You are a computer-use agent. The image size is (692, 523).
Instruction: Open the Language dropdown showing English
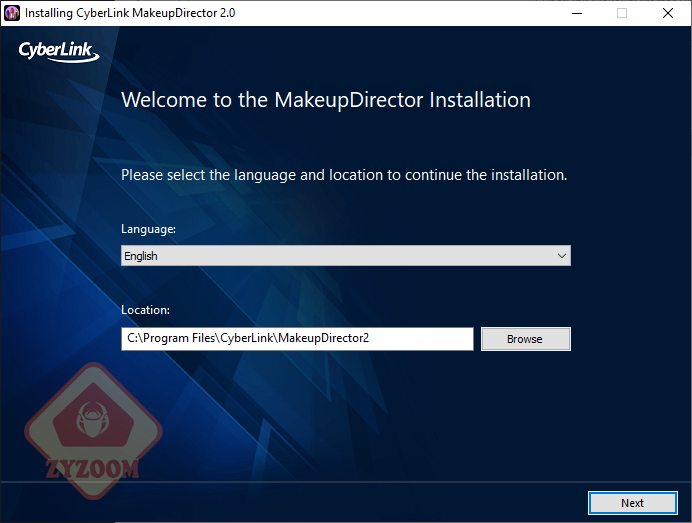[346, 256]
